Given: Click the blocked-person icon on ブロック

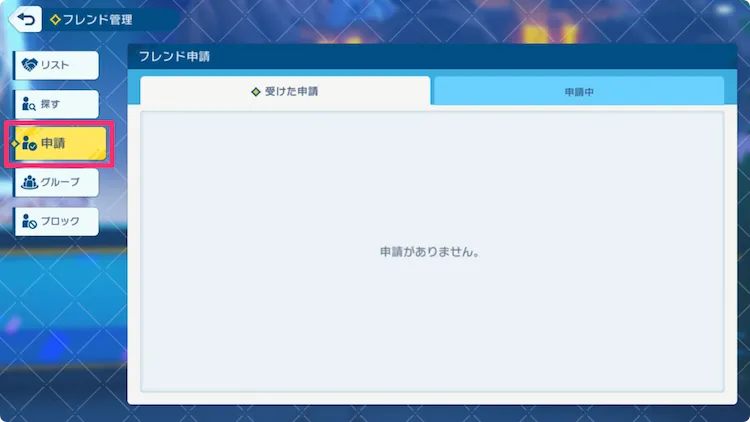Looking at the screenshot, I should coord(29,221).
